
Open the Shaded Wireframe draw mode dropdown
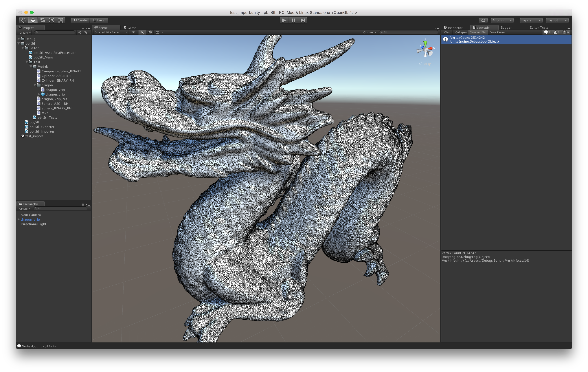111,32
